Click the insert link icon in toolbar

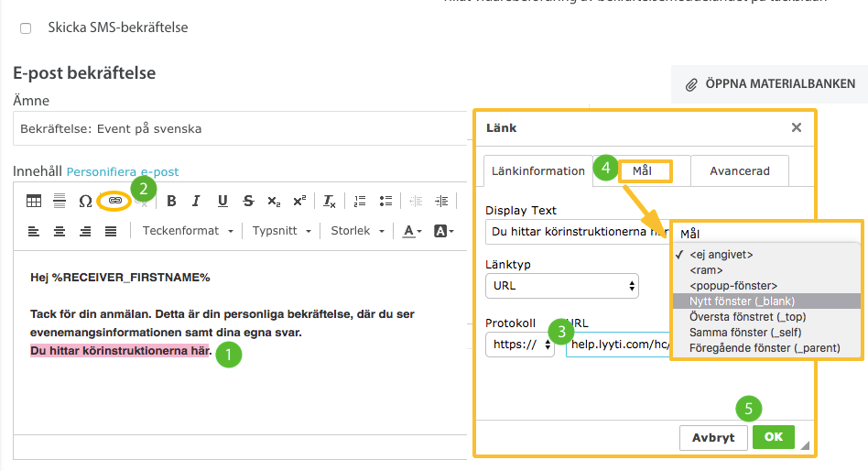tap(114, 201)
